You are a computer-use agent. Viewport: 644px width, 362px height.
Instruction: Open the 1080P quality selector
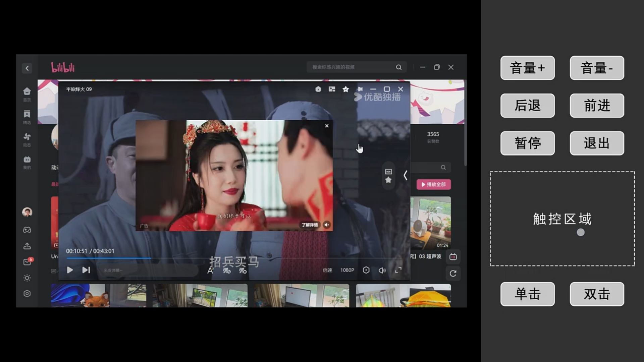[x=347, y=270]
